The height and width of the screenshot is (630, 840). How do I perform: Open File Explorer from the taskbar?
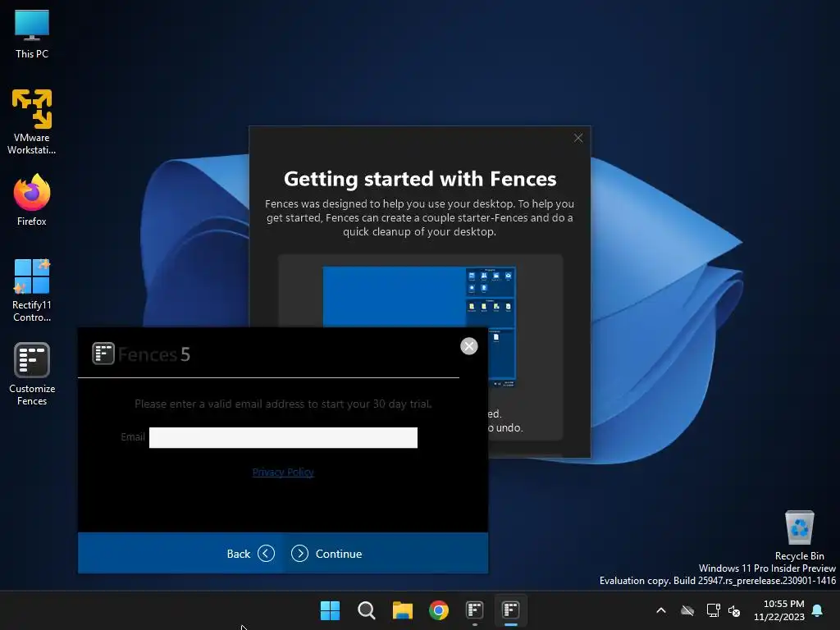pos(402,610)
